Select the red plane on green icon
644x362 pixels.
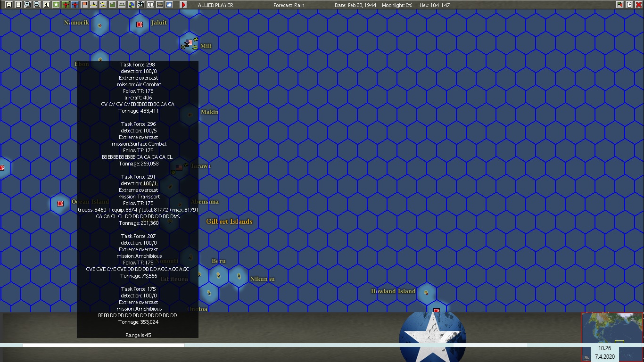(x=66, y=5)
